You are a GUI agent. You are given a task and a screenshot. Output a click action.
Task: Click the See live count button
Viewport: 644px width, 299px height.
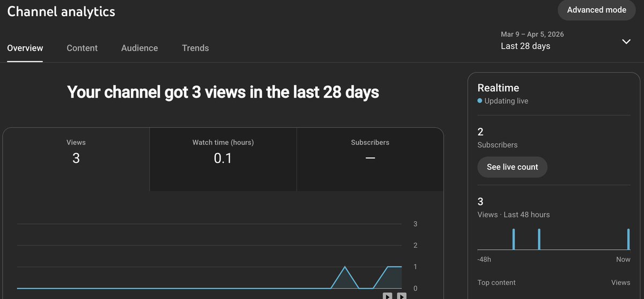513,167
